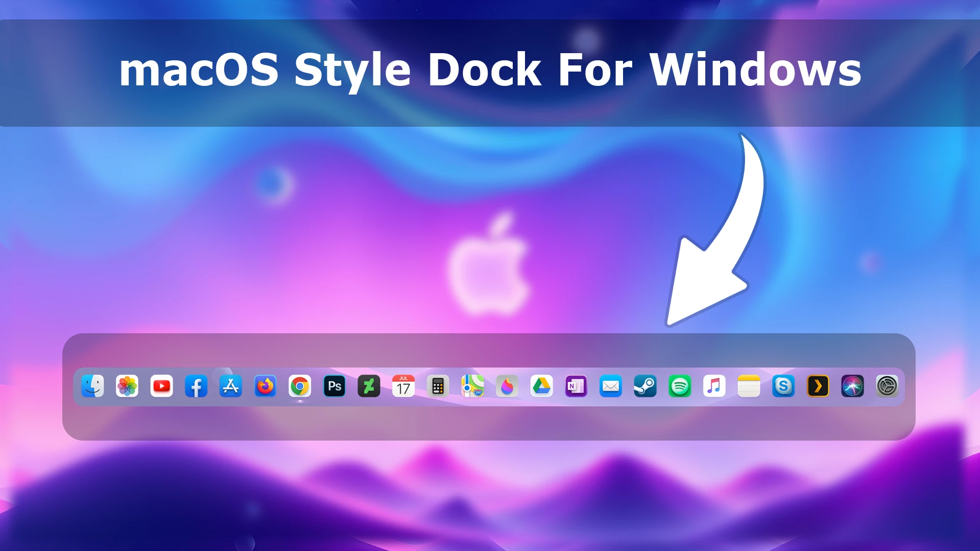The height and width of the screenshot is (551, 980).
Task: Open the Mail app in the dock
Action: click(611, 386)
